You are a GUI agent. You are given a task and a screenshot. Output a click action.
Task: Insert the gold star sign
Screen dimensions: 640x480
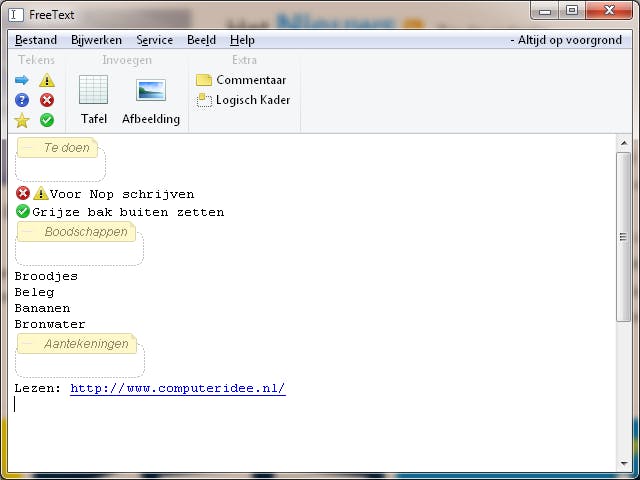click(22, 120)
